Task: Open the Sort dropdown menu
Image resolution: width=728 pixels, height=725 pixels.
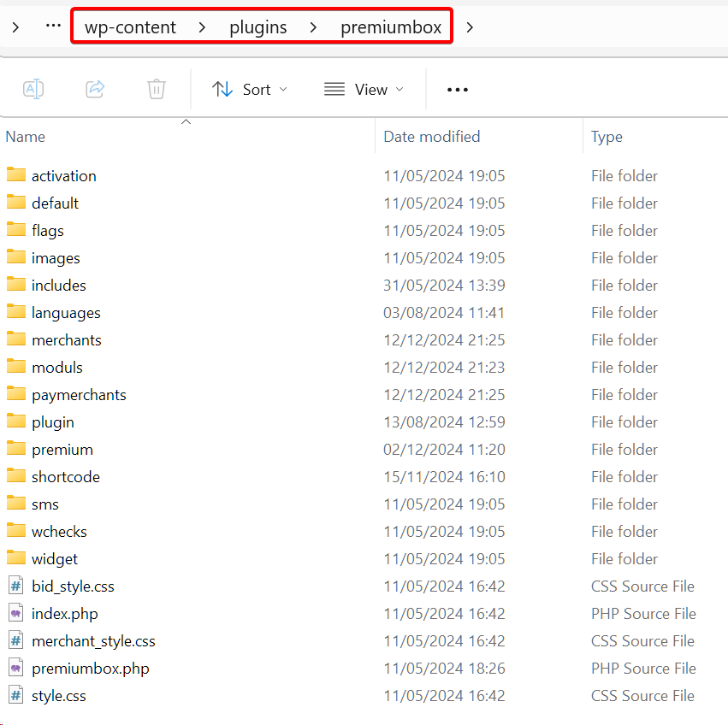Action: [x=250, y=89]
